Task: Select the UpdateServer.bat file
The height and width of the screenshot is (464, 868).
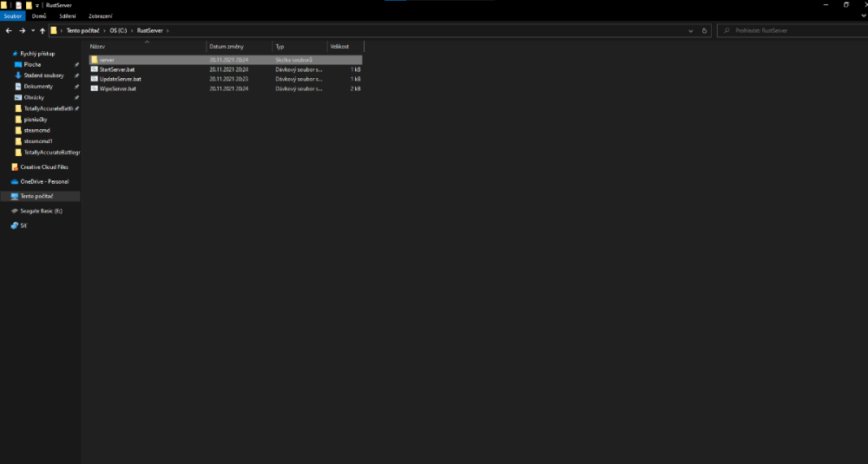Action: (x=120, y=79)
